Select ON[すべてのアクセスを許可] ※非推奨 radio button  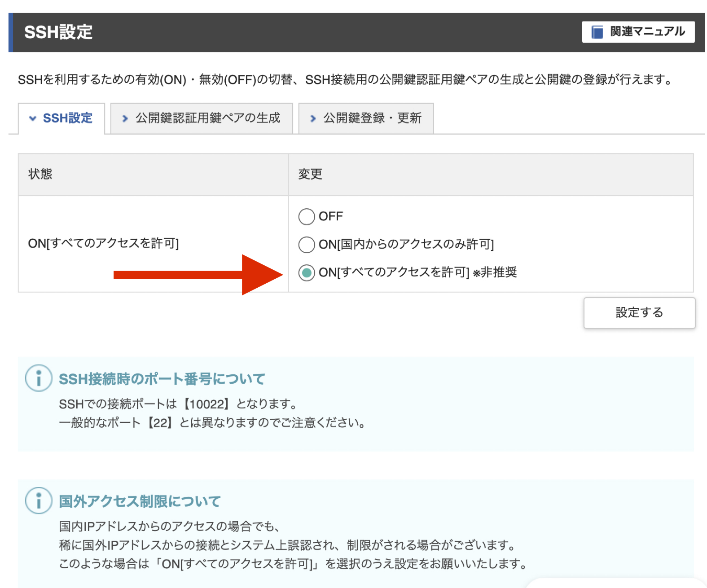pyautogui.click(x=307, y=272)
